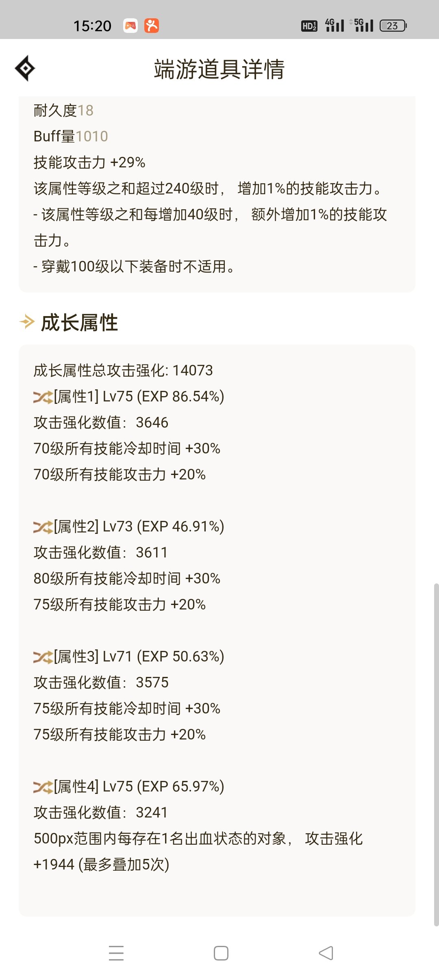The width and height of the screenshot is (439, 980).
Task: Tap the HD indicator in status bar
Action: pos(309,26)
